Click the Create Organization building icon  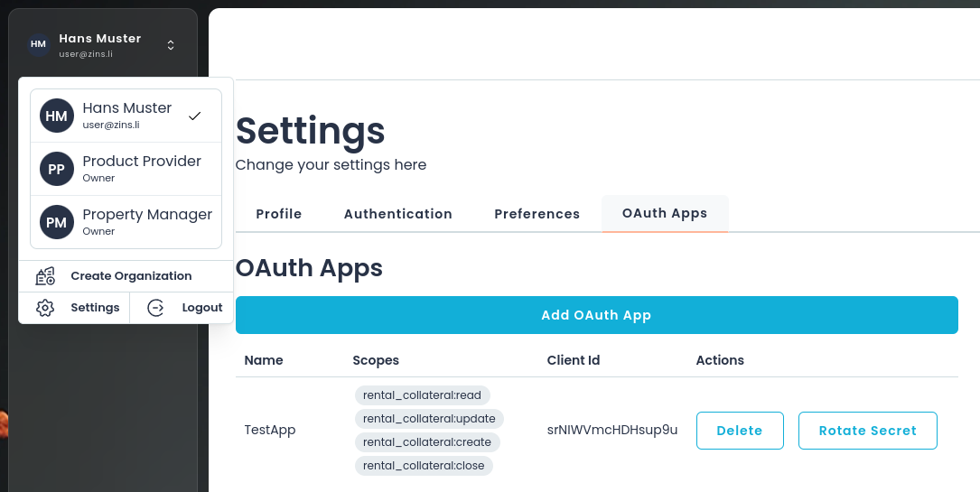(x=45, y=276)
